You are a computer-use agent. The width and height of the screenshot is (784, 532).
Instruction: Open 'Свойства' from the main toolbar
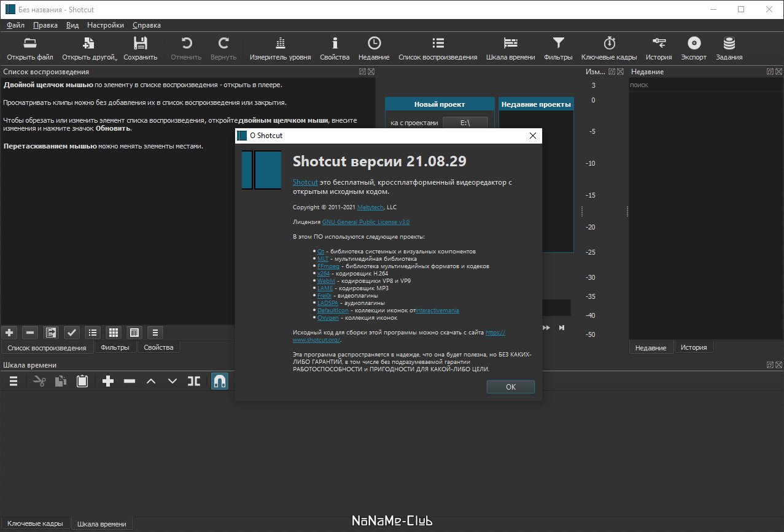(335, 49)
